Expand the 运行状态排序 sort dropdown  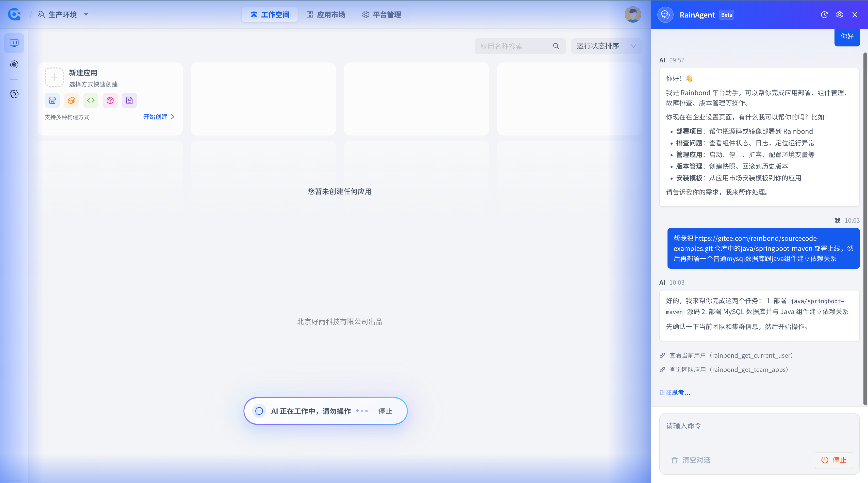tap(606, 46)
